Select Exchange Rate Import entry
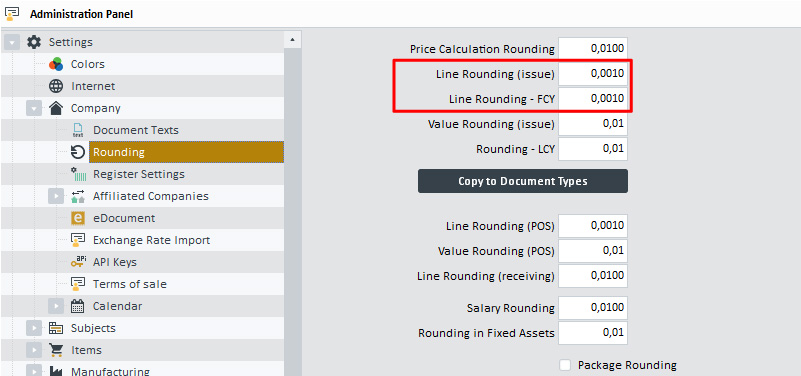 151,240
